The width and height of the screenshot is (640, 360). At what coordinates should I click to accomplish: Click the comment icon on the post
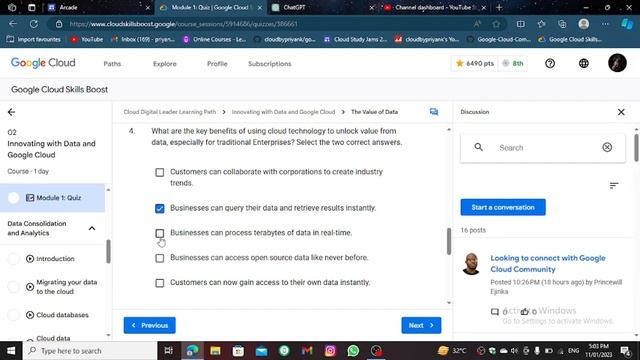pyautogui.click(x=495, y=312)
